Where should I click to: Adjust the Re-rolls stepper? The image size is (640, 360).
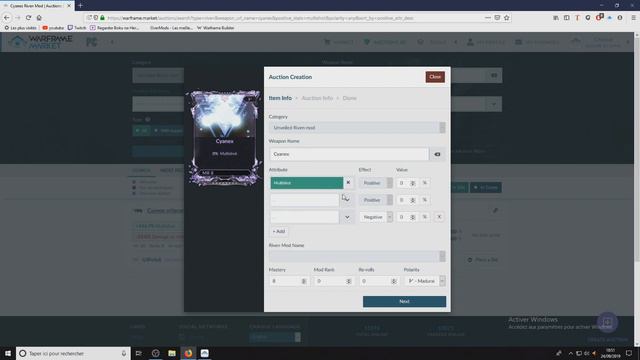[x=393, y=281]
